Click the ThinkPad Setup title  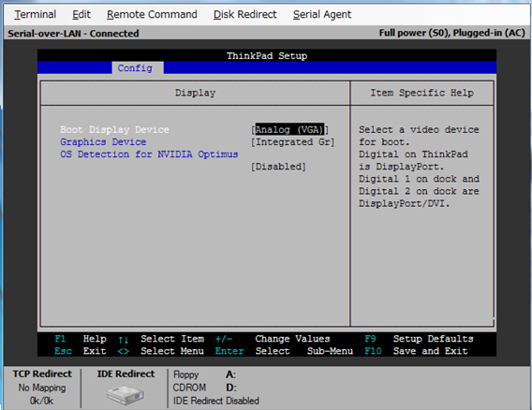[x=267, y=55]
